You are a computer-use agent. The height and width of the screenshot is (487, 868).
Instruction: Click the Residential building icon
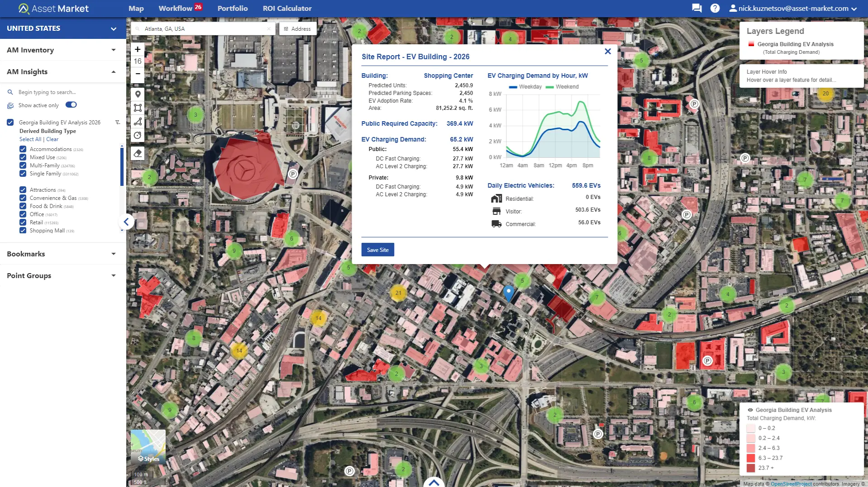496,198
